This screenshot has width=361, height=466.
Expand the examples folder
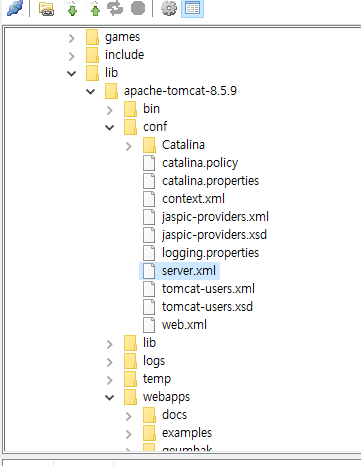coord(128,434)
